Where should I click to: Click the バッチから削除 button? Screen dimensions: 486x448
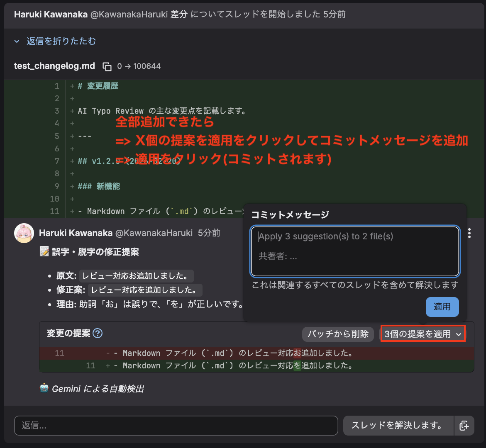point(338,334)
